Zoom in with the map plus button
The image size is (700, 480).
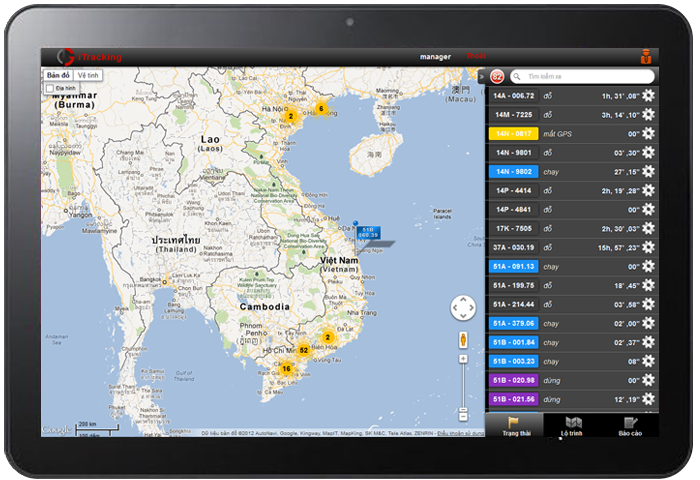pyautogui.click(x=463, y=359)
